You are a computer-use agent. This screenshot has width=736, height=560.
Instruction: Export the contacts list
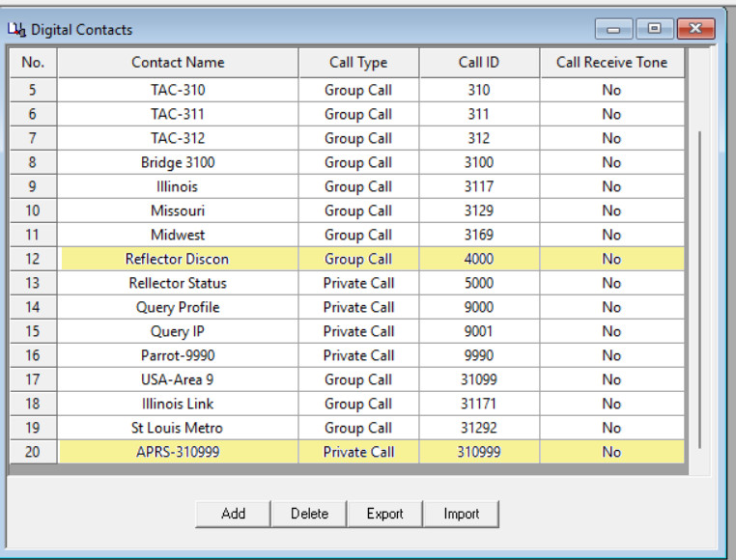[x=384, y=514]
